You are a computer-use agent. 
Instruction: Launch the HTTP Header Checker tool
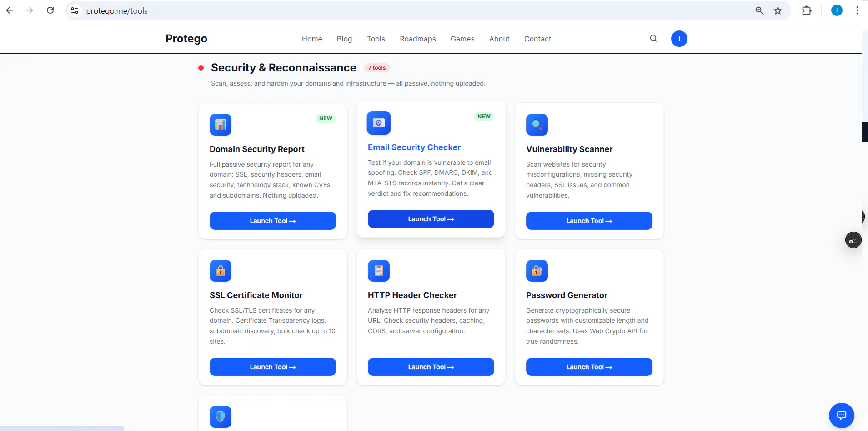[431, 367]
